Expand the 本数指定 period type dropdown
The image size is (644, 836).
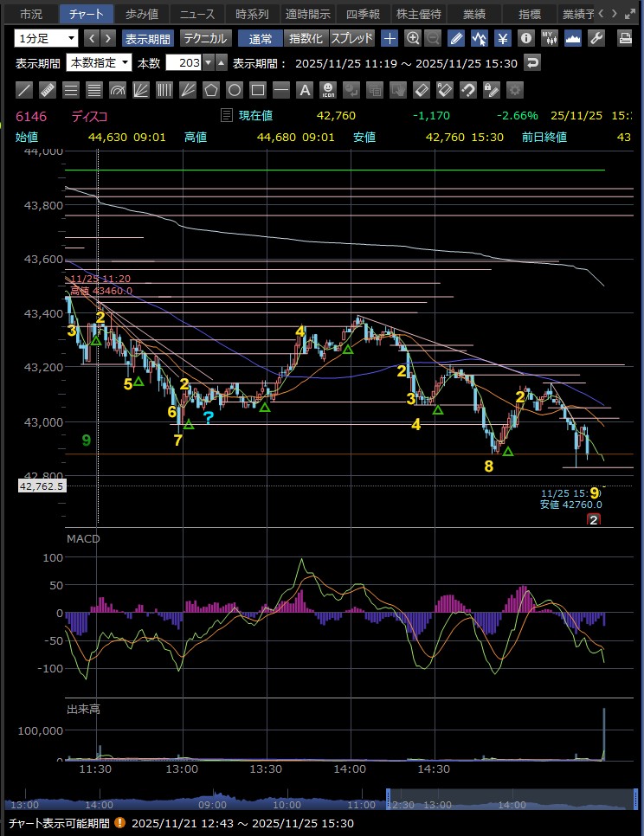click(99, 63)
